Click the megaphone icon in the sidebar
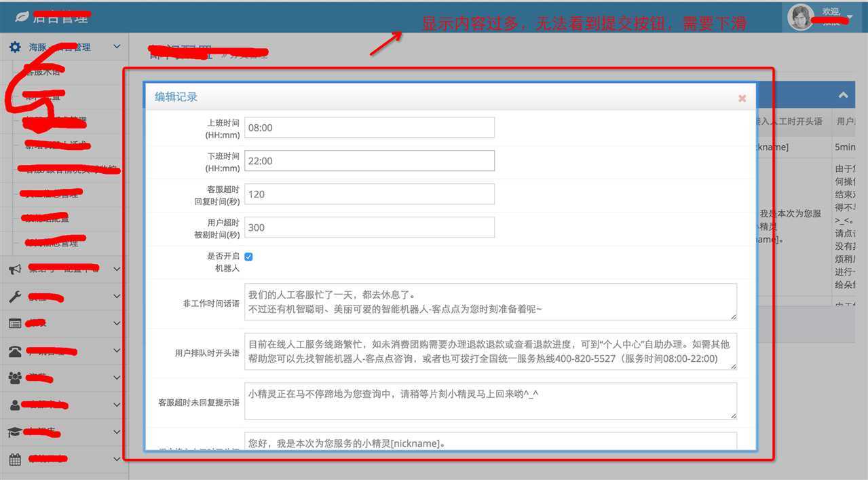This screenshot has height=480, width=868. coord(15,270)
